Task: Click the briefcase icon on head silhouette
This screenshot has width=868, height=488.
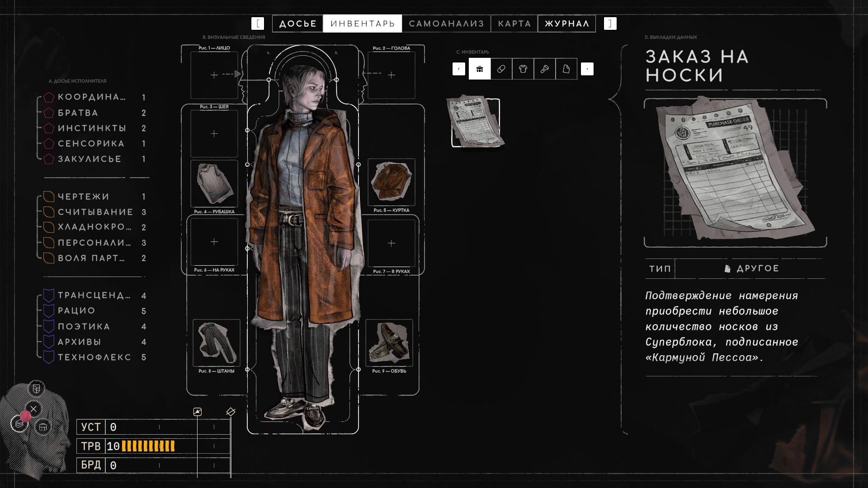Action: click(x=43, y=427)
